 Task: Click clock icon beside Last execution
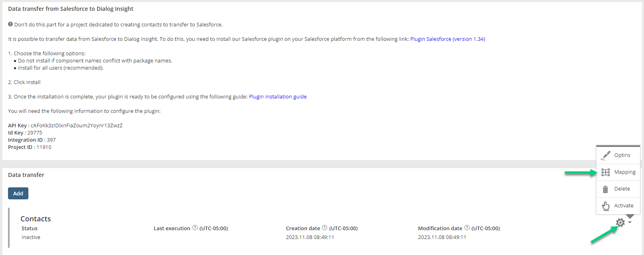[x=195, y=228]
